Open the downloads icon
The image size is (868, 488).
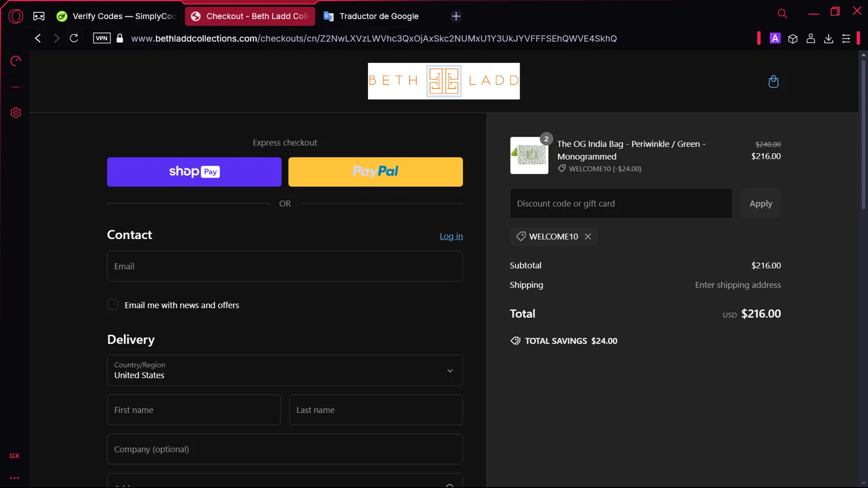click(829, 38)
